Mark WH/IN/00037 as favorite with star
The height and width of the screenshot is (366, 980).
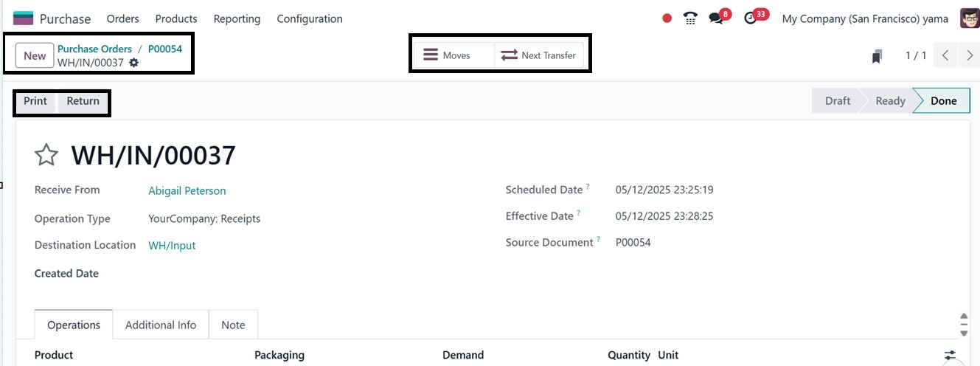[x=46, y=155]
